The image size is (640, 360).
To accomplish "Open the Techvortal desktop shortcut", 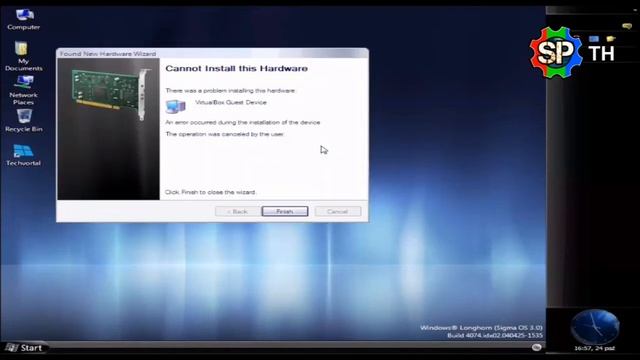I will [x=23, y=155].
